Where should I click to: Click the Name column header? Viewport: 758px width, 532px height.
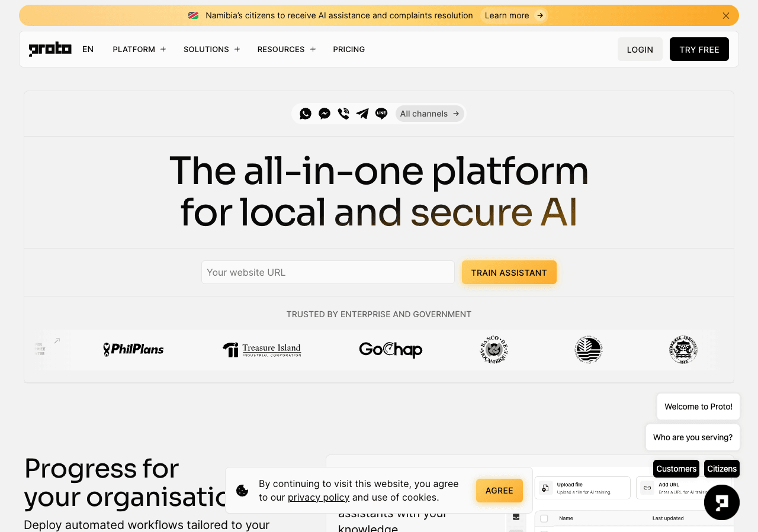[x=566, y=518]
